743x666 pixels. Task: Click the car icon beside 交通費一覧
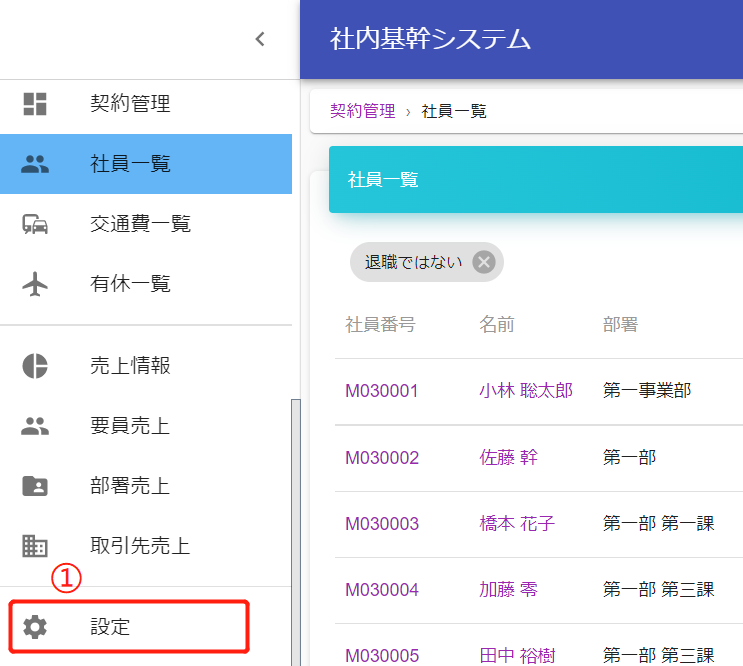coord(35,224)
